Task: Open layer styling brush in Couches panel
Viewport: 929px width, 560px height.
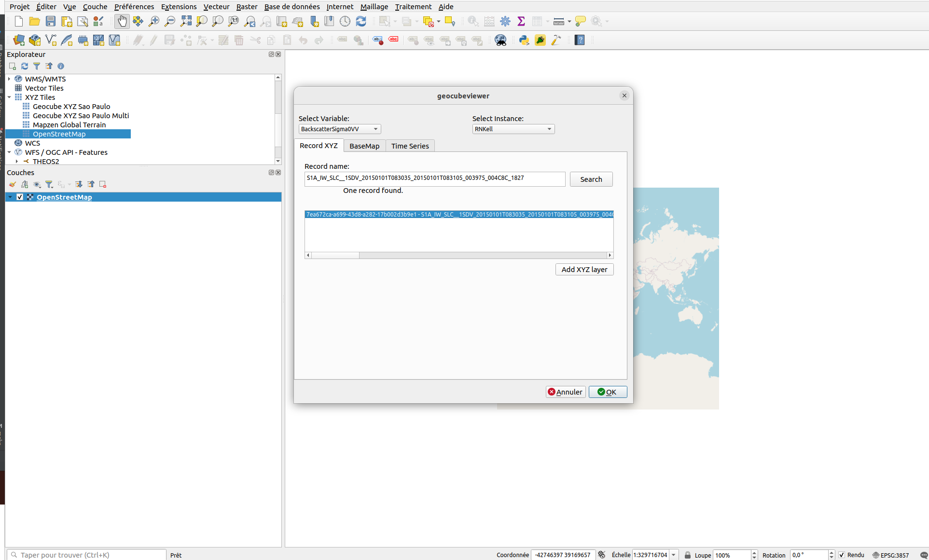Action: (13, 184)
